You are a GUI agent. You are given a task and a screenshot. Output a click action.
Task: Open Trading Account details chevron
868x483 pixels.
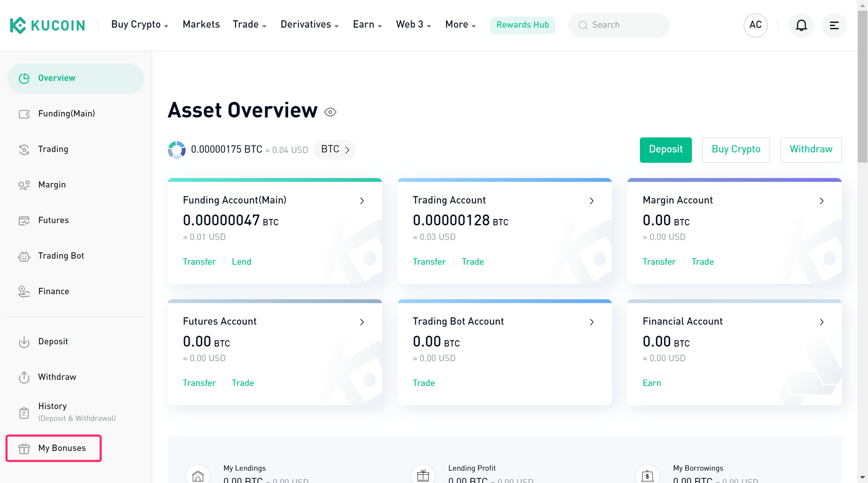click(x=592, y=201)
